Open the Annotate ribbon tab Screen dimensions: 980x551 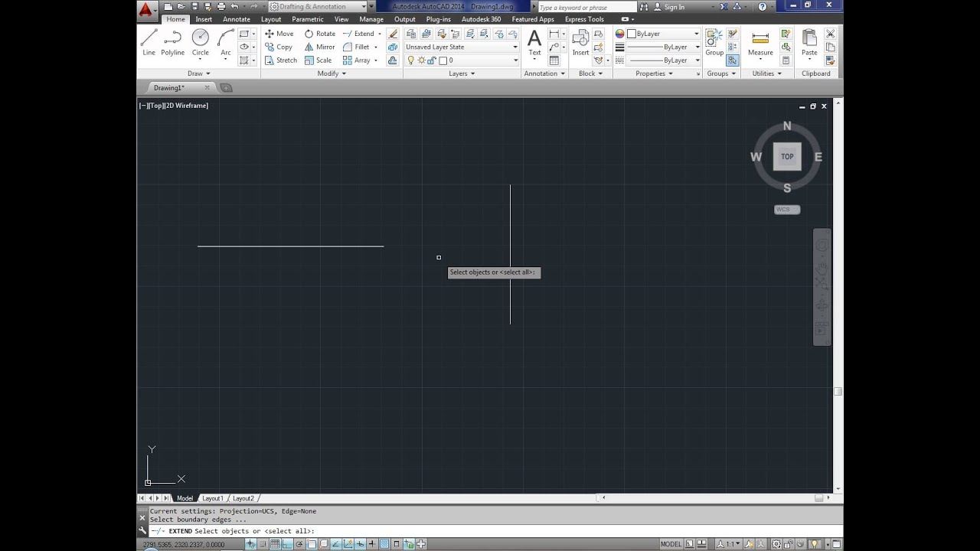237,19
